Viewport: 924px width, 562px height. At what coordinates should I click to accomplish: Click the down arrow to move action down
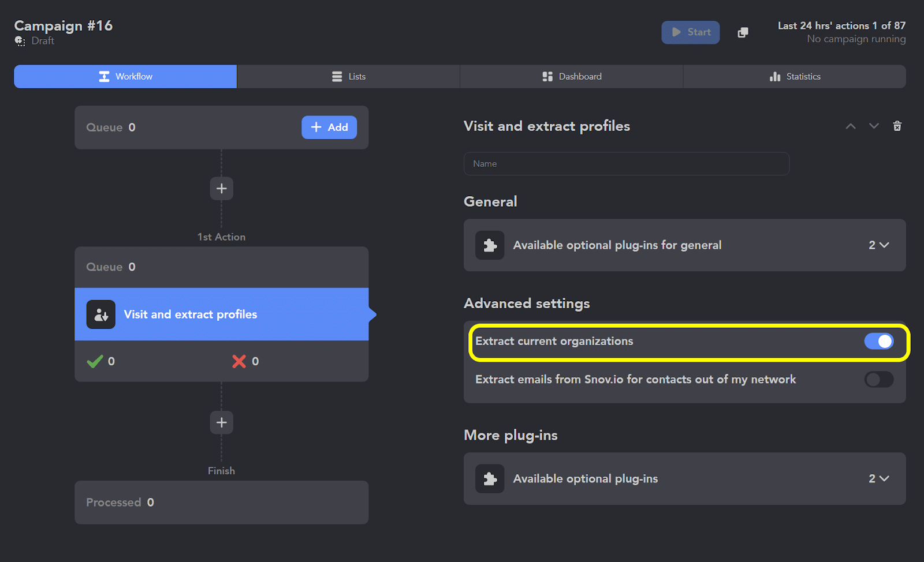[x=874, y=126]
